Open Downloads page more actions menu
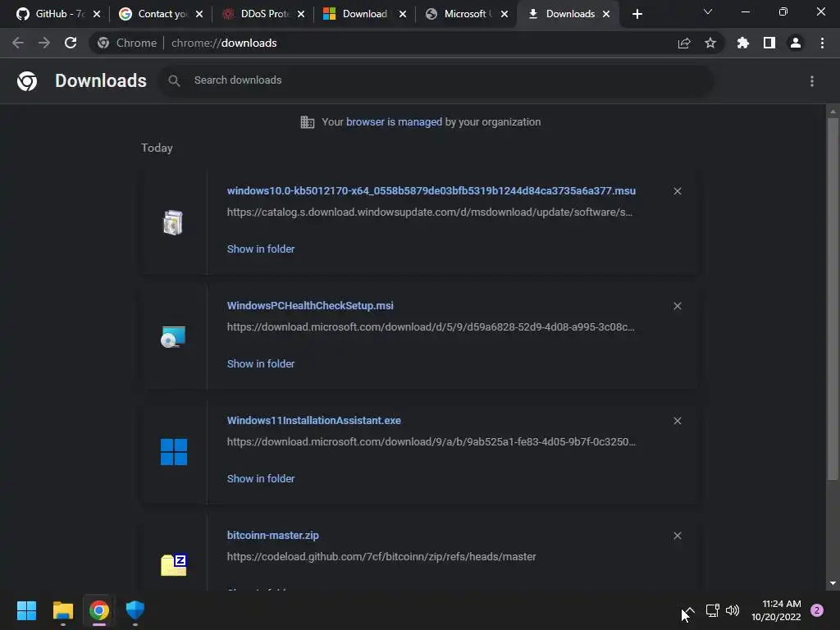 click(812, 81)
